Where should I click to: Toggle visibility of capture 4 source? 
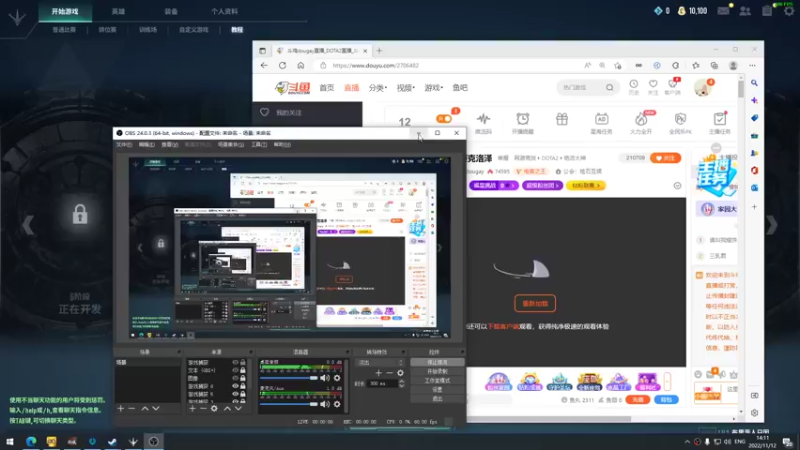tap(235, 386)
